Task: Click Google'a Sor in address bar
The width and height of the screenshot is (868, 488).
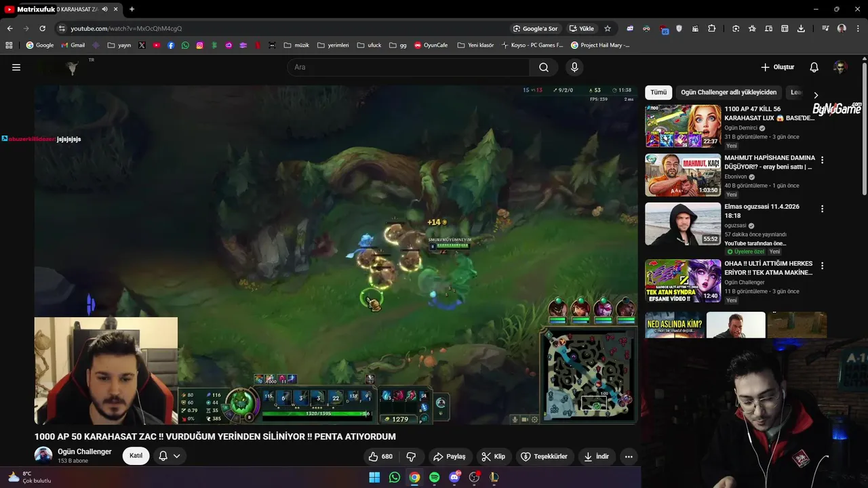Action: [535, 28]
